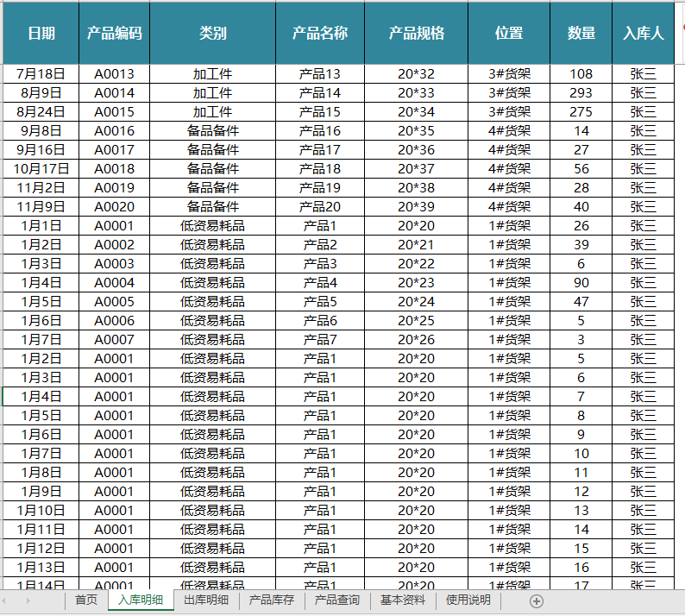Select the quantity cell 56
685x616 pixels.
(x=581, y=168)
